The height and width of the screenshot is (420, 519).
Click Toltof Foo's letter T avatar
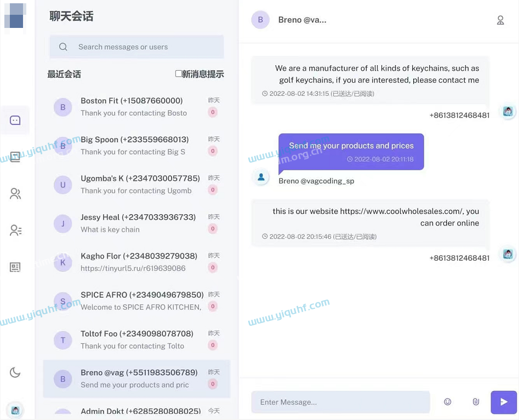tap(63, 340)
